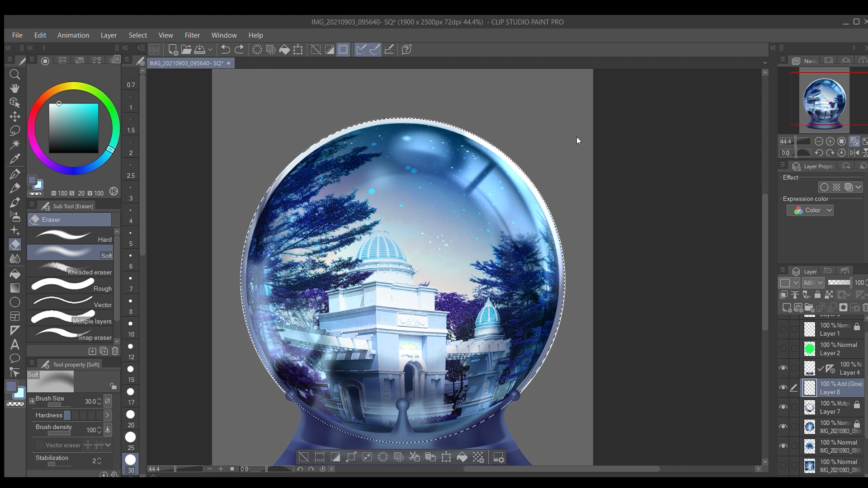Open CLIP STUDIO help via the question mark icon

(x=406, y=50)
